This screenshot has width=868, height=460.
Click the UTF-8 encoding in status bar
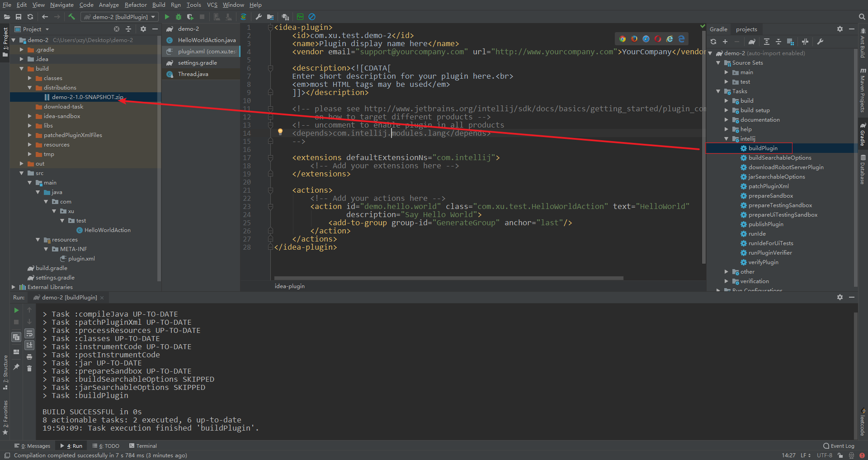click(824, 455)
